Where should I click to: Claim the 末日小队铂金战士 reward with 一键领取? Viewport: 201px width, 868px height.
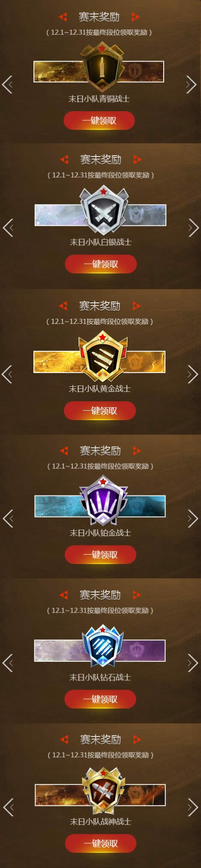100,555
